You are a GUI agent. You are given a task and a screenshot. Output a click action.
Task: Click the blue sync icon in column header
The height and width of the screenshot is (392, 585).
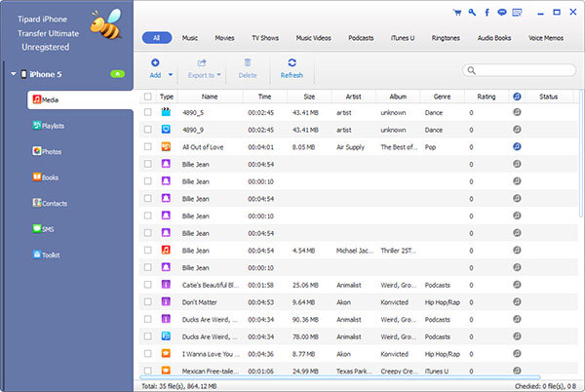(x=517, y=97)
